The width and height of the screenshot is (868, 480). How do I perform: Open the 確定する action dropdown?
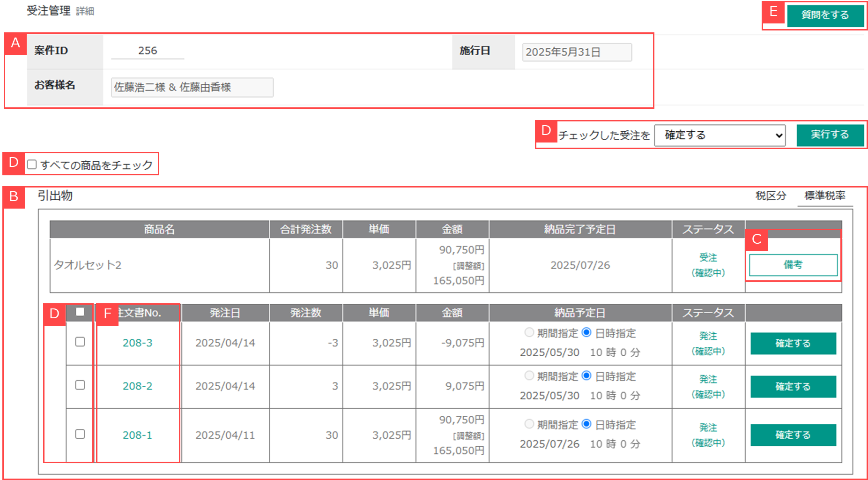click(x=720, y=135)
